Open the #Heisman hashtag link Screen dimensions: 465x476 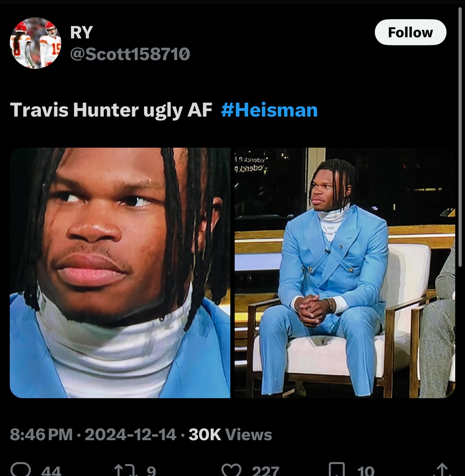pos(269,110)
